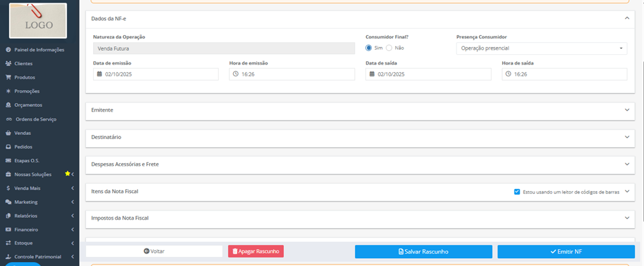
Task: Click the Emitir NF button
Action: click(566, 252)
